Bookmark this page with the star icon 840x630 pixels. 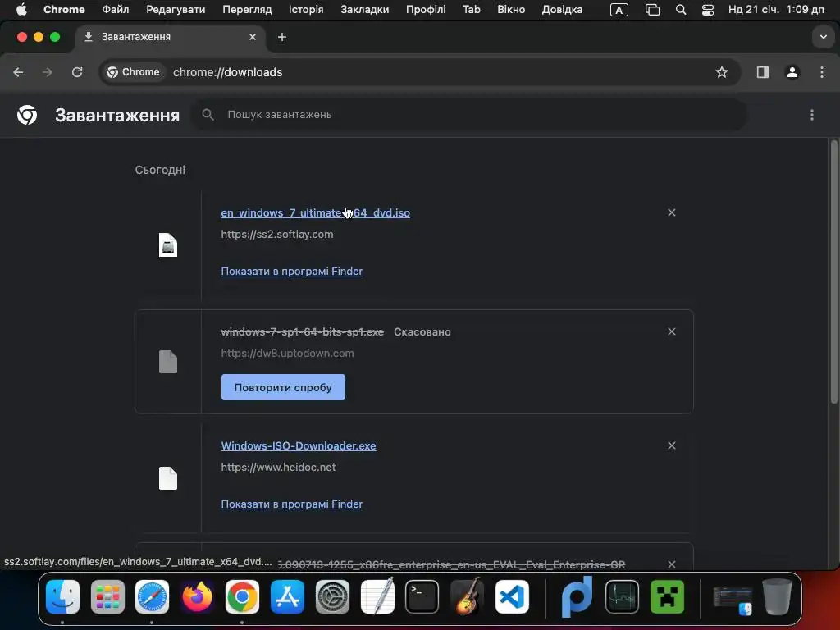click(x=722, y=72)
